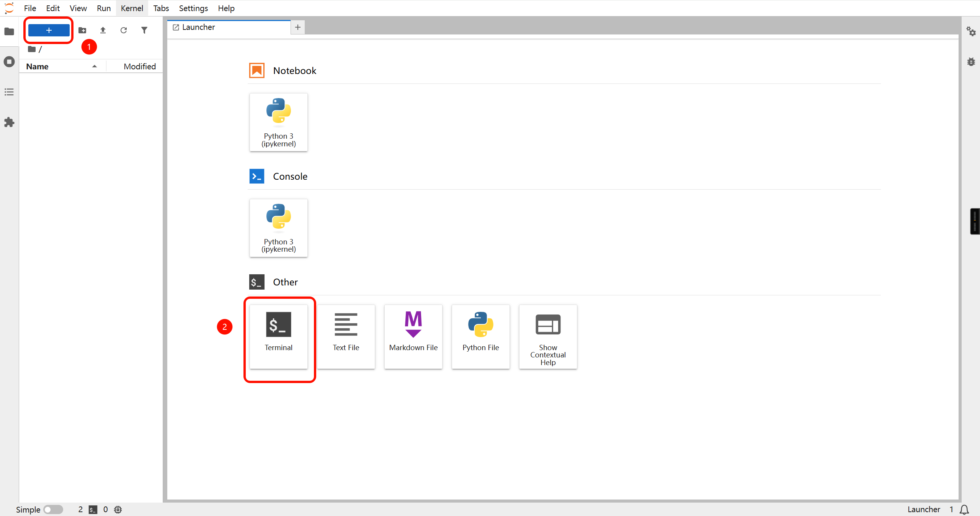980x516 pixels.
Task: Create a new Markdown File
Action: pyautogui.click(x=413, y=336)
